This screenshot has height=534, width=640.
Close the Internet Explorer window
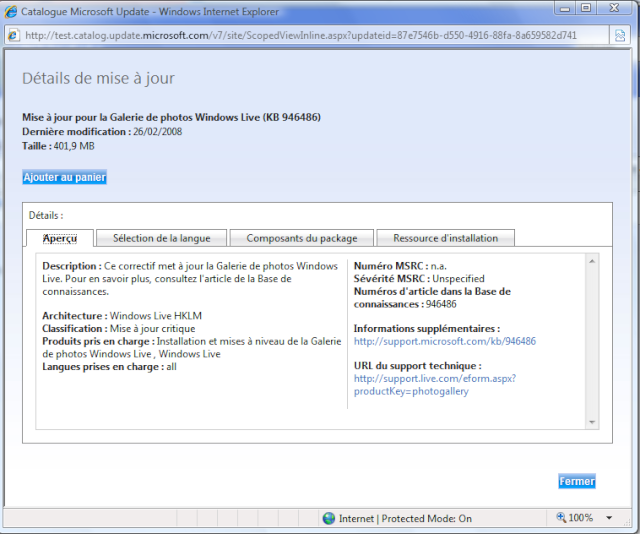point(614,8)
